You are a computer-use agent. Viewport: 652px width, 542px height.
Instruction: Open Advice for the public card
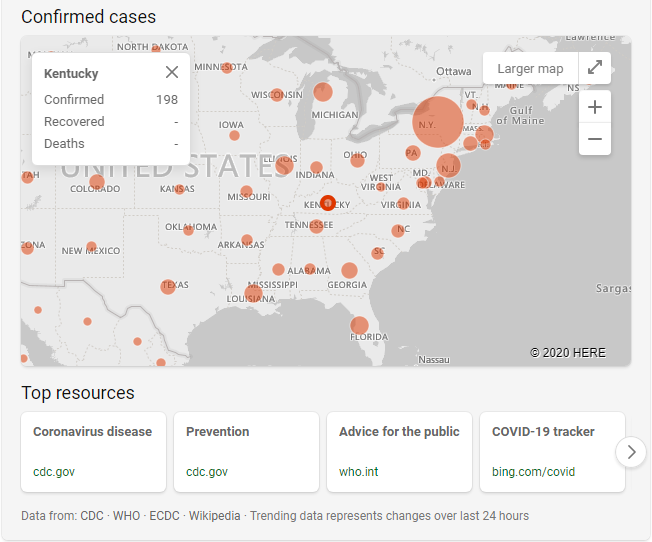click(x=399, y=452)
